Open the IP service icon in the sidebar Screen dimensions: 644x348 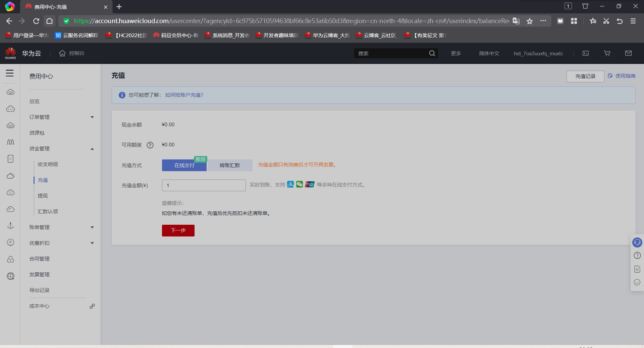tap(10, 242)
